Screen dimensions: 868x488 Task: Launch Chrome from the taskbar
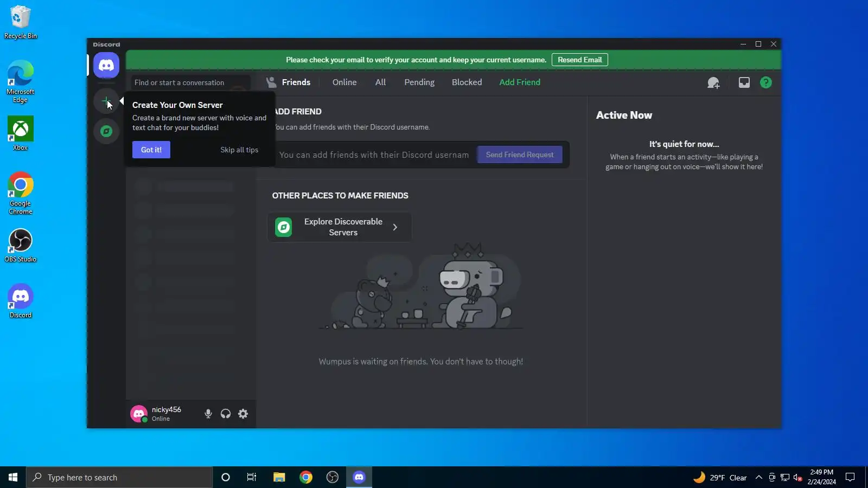coord(306,477)
